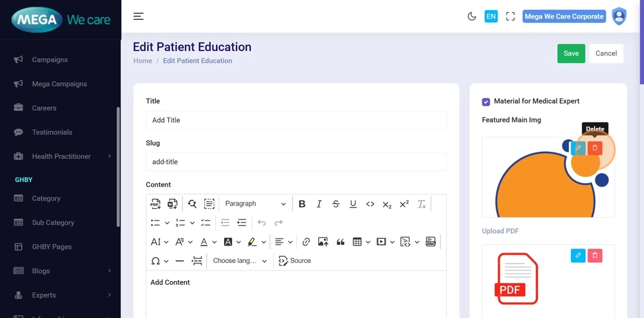Image resolution: width=644 pixels, height=318 pixels.
Task: Open Testimonials from the sidebar
Action: click(x=52, y=132)
